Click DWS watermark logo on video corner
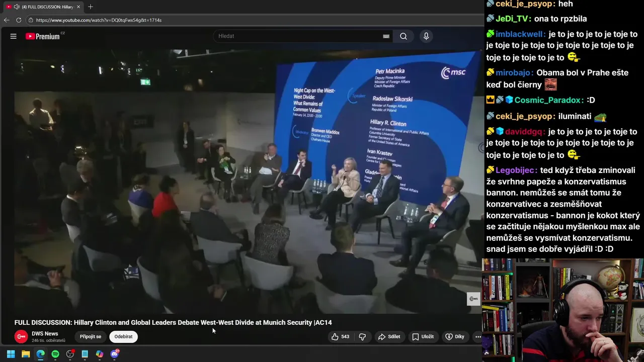Viewport: 644px width, 362px height. tap(473, 299)
